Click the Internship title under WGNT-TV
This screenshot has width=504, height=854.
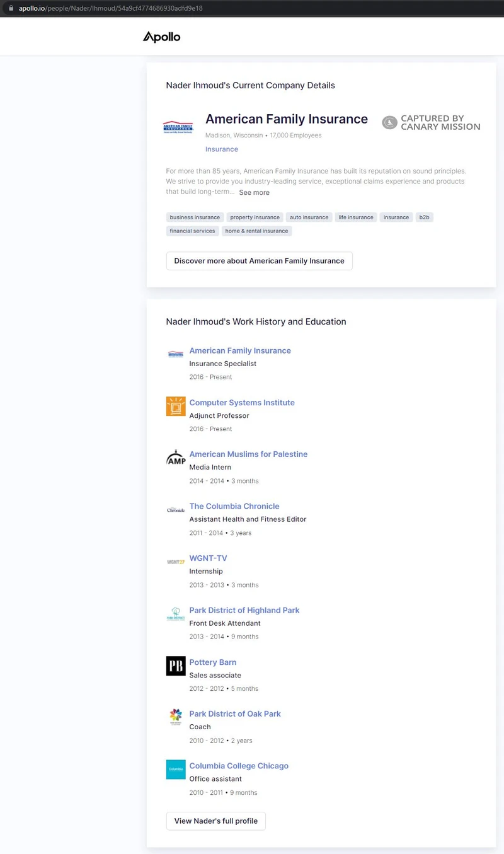click(x=206, y=572)
